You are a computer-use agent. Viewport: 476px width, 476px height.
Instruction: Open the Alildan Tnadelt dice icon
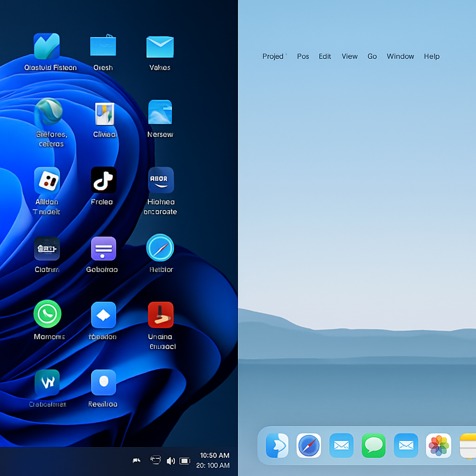[47, 181]
